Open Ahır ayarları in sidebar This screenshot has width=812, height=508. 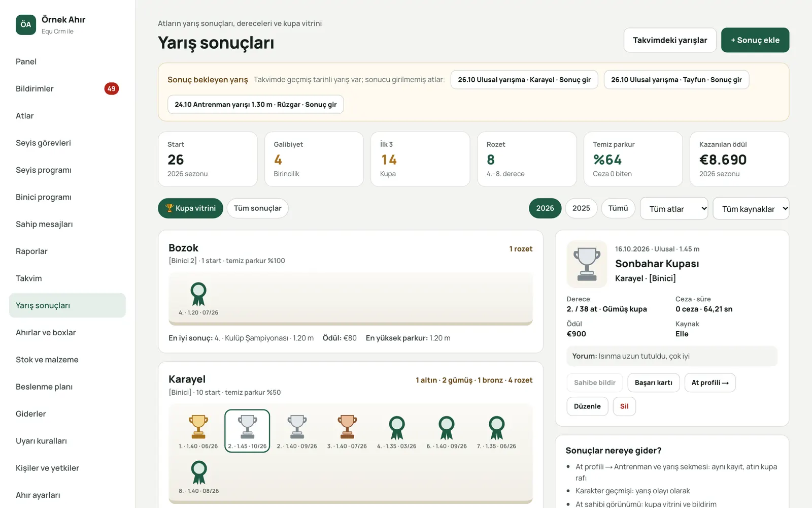tap(67, 495)
